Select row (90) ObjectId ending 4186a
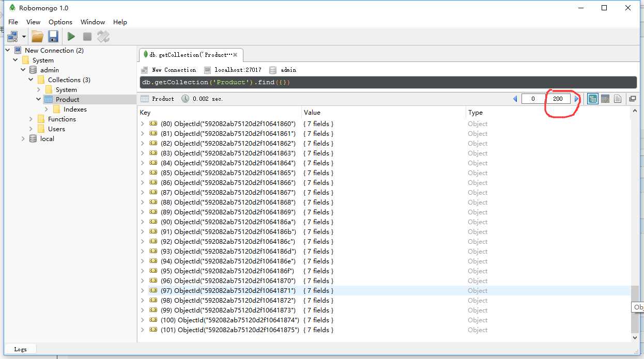This screenshot has height=359, width=644. click(x=228, y=222)
